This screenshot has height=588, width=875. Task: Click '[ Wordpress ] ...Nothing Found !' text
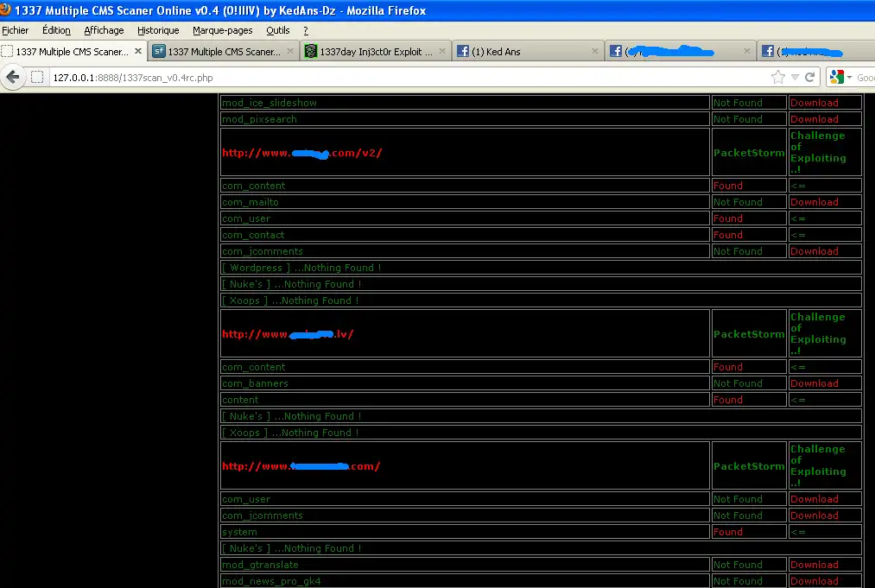tap(301, 268)
